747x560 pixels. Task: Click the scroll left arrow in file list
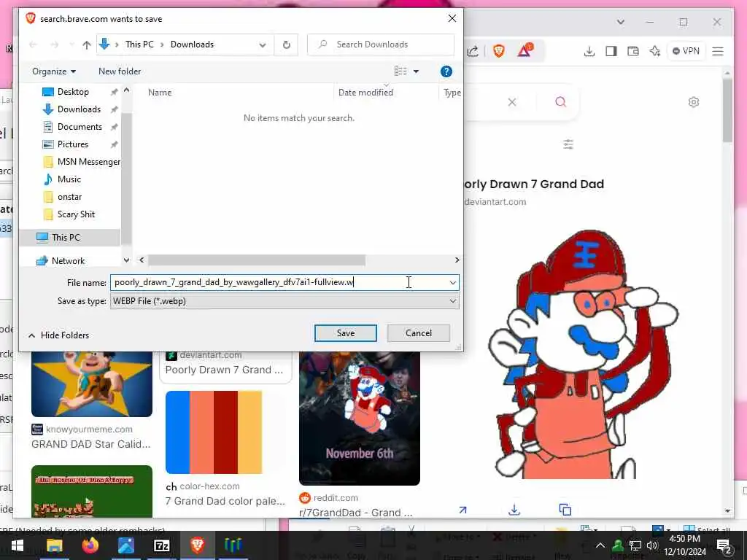coord(142,260)
